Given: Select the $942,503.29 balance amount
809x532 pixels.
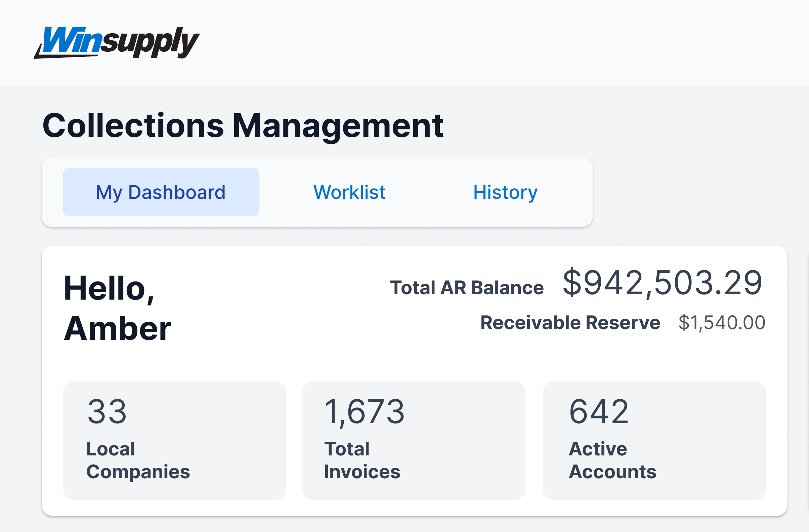Looking at the screenshot, I should pos(662,283).
